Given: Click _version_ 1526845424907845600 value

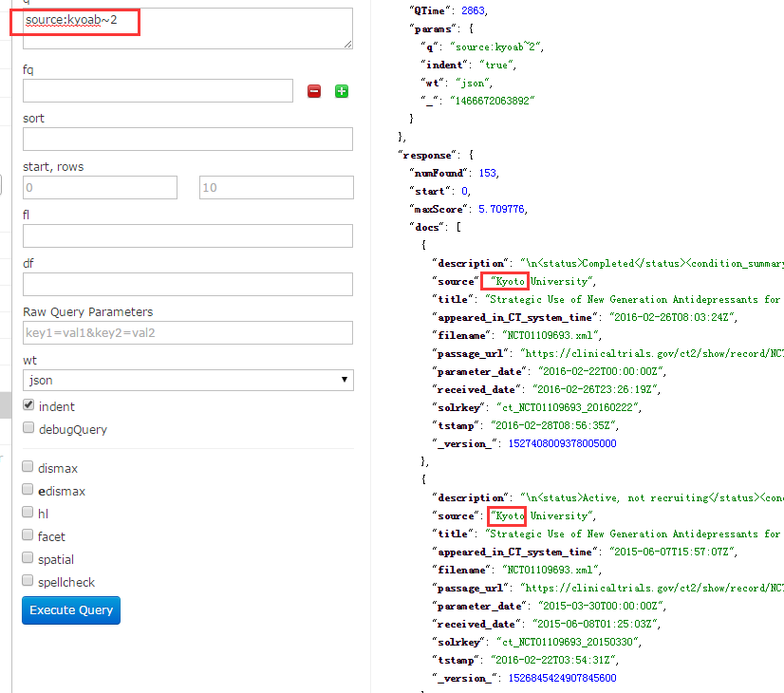Looking at the screenshot, I should pos(563,678).
